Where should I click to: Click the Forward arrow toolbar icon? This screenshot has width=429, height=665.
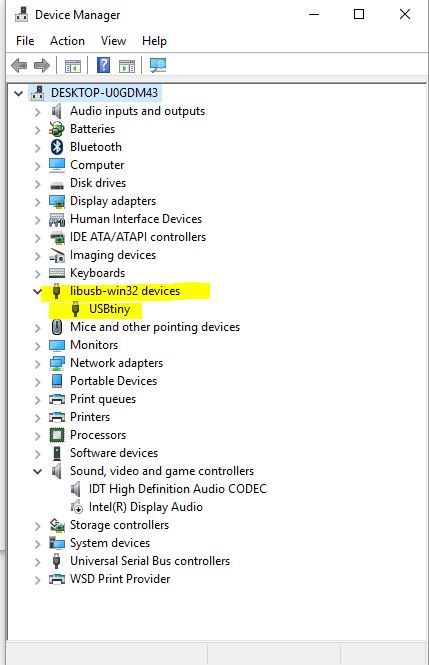point(42,65)
